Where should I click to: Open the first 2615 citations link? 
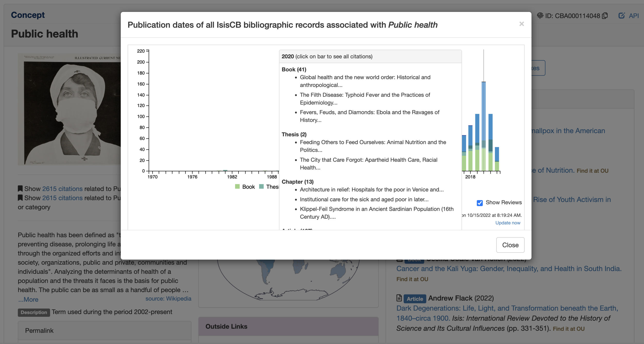pos(62,189)
